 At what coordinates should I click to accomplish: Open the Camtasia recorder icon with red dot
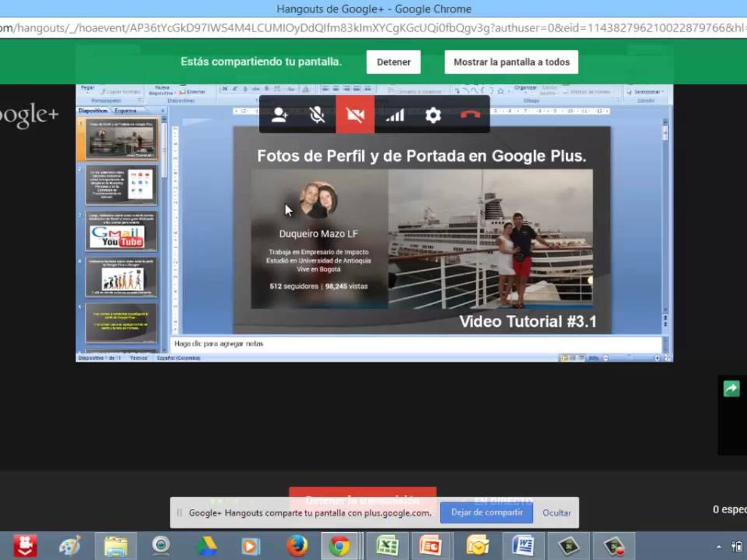click(x=614, y=546)
